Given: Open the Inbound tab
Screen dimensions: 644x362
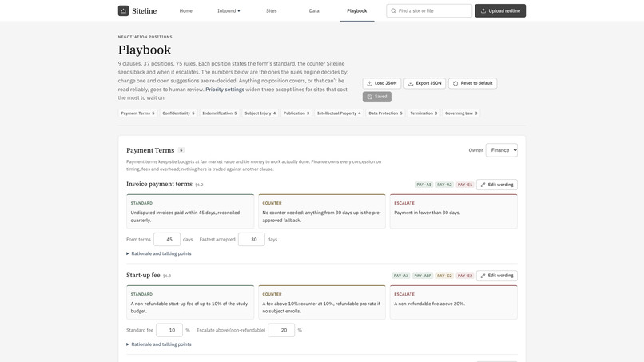Looking at the screenshot, I should point(229,10).
